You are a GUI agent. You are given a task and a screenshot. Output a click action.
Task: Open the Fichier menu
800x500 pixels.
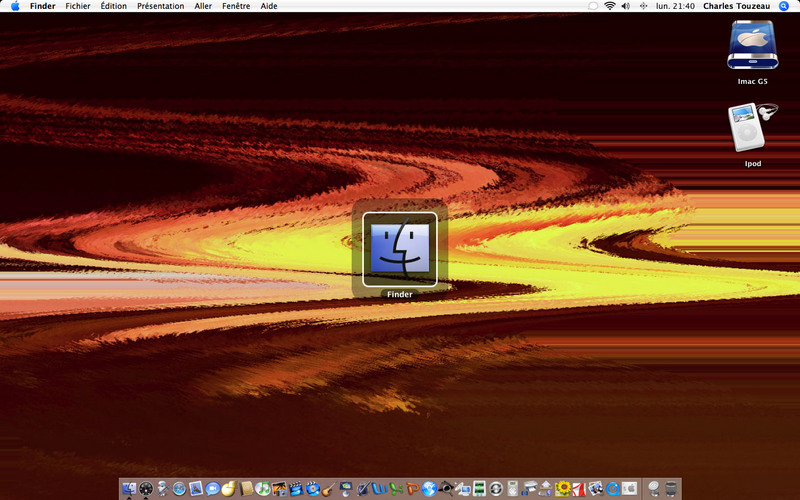tap(77, 6)
